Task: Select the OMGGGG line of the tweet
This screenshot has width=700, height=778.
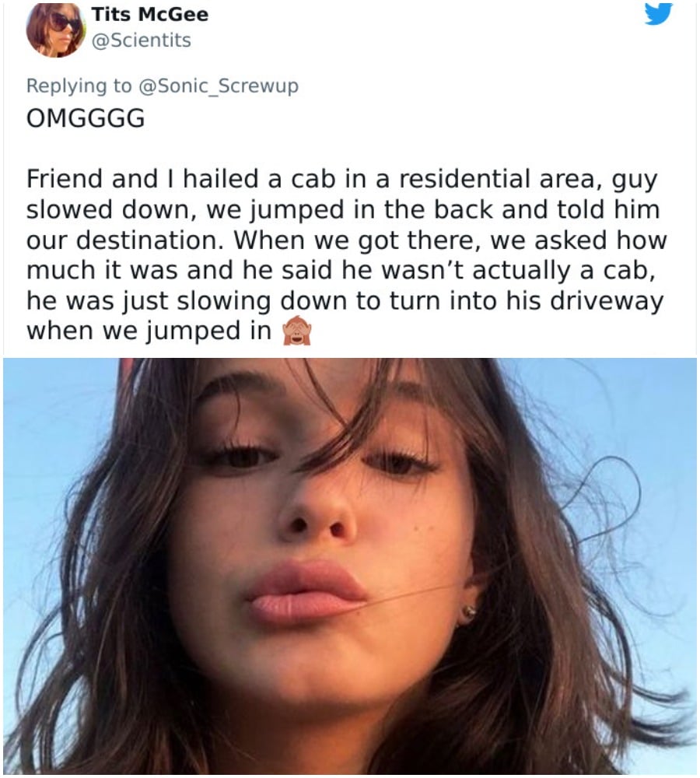Action: (86, 118)
